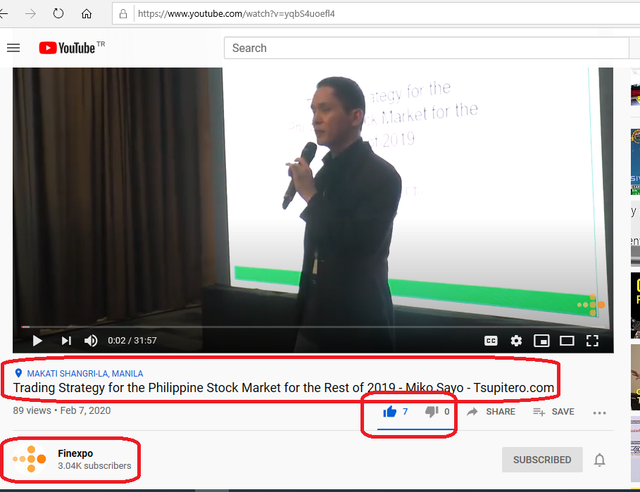
Task: Click the SUBSCRIBED button
Action: point(542,460)
